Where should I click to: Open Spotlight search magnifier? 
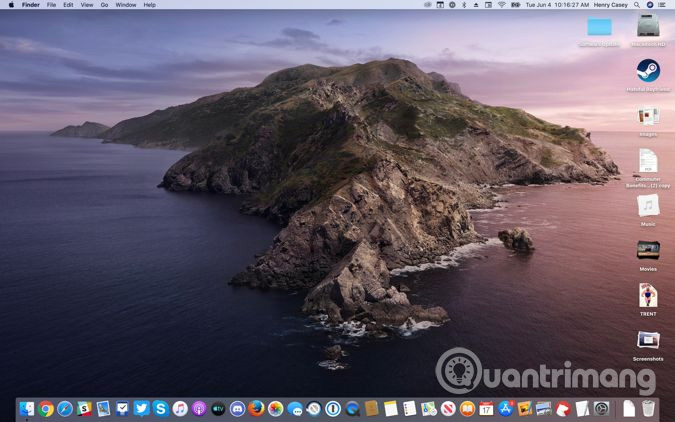tap(637, 5)
